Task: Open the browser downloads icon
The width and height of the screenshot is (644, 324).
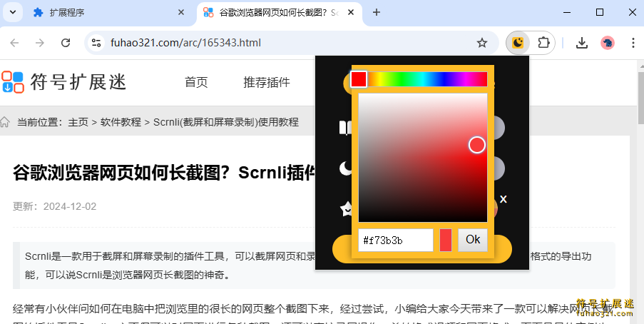Action: coord(581,43)
